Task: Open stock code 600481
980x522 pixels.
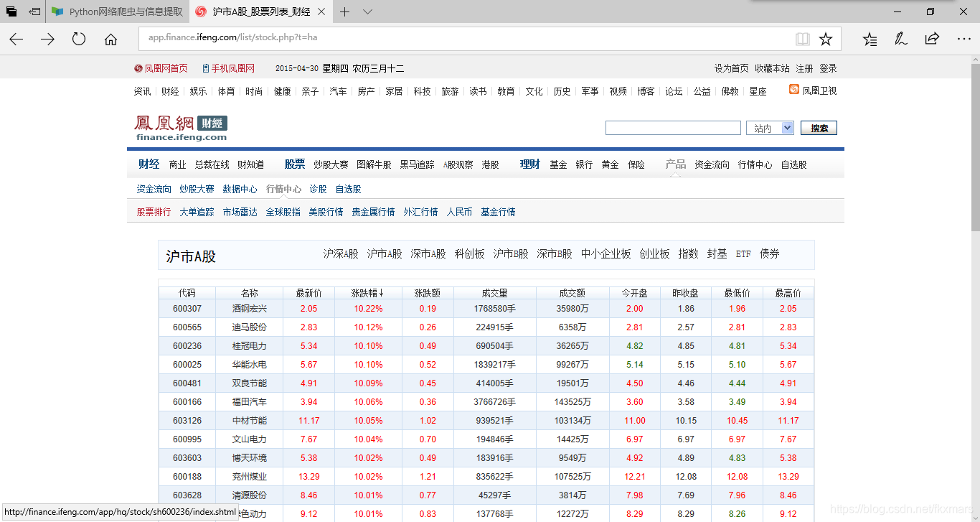Action: tap(187, 383)
